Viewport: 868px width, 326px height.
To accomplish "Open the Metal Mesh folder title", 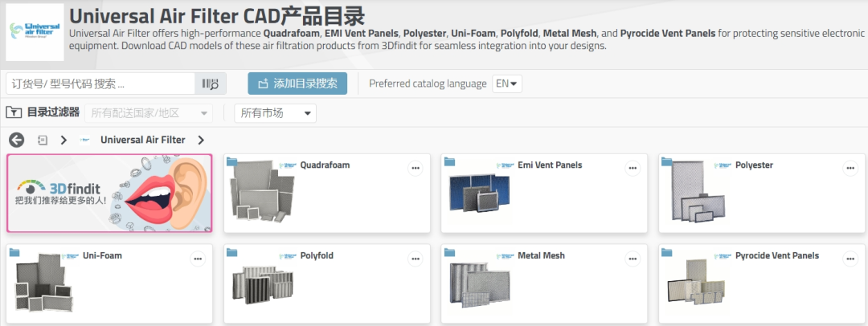I will click(542, 255).
